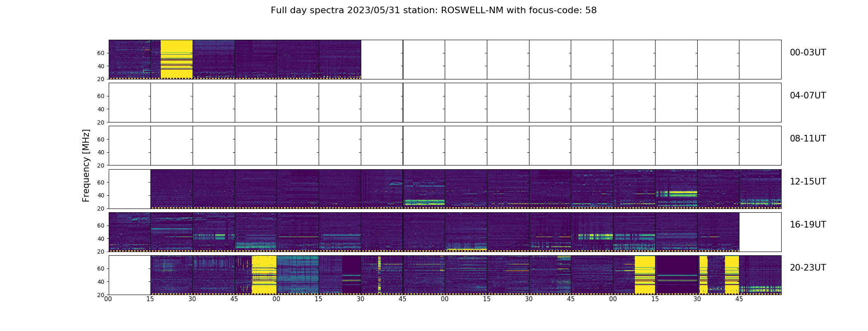Click the curved drifting feature near 60 MHz in 12-15UT

(396, 183)
